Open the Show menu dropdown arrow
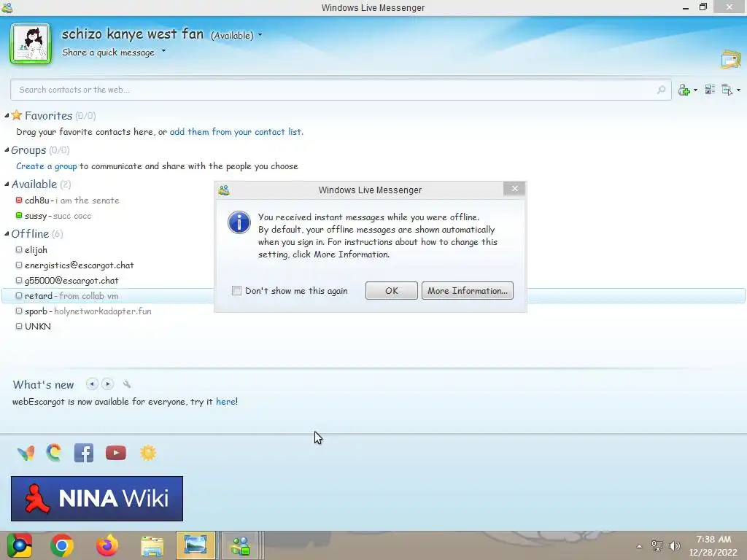The image size is (747, 560). 738,90
